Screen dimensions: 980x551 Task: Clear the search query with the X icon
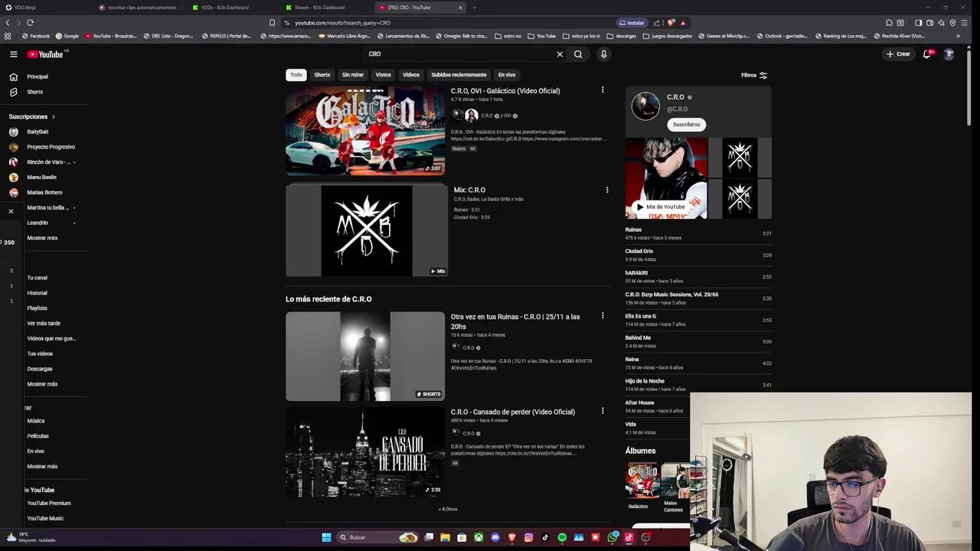(560, 54)
